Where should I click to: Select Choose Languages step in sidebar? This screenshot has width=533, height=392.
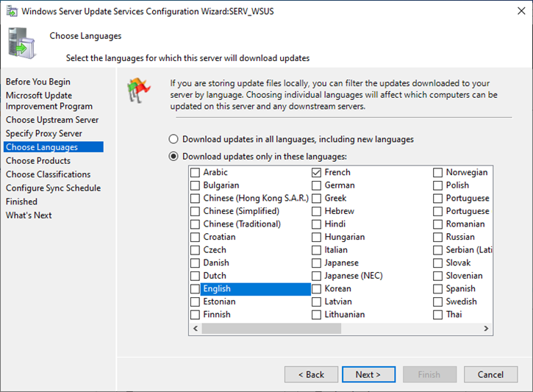54,147
